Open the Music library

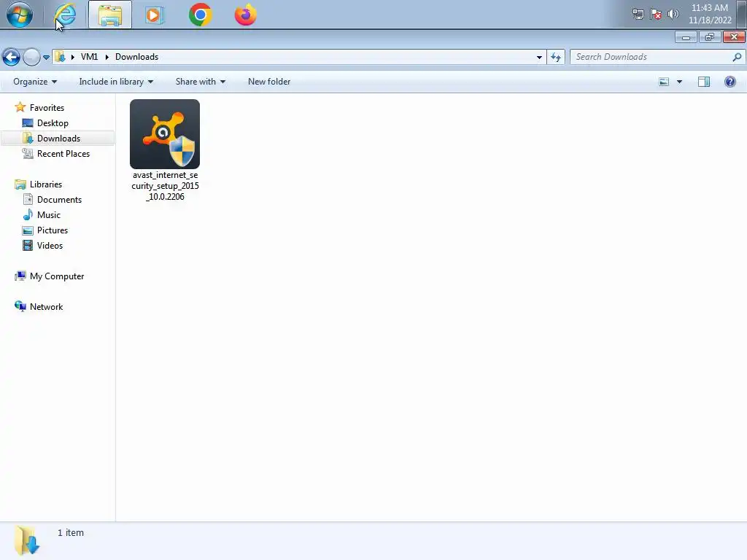[x=49, y=215]
